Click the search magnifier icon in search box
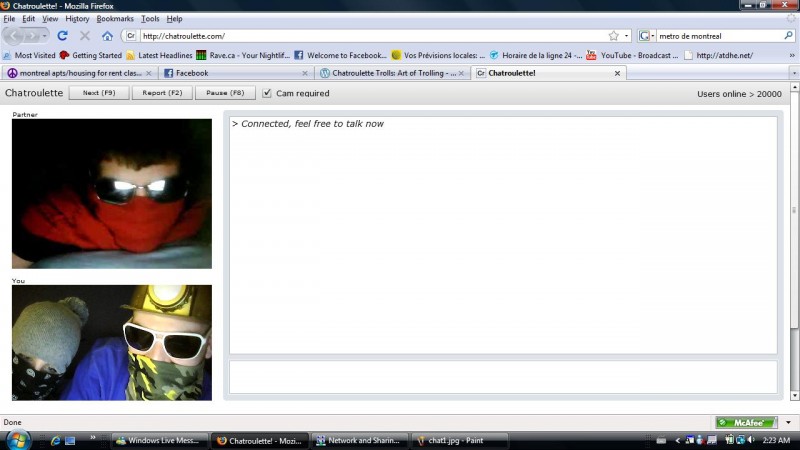The height and width of the screenshot is (450, 800). pyautogui.click(x=788, y=36)
